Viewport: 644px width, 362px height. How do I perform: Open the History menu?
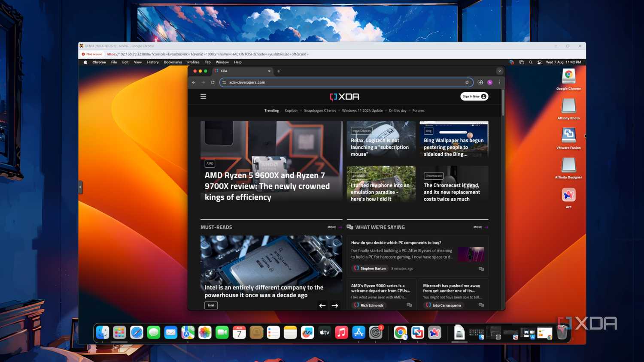(x=153, y=62)
